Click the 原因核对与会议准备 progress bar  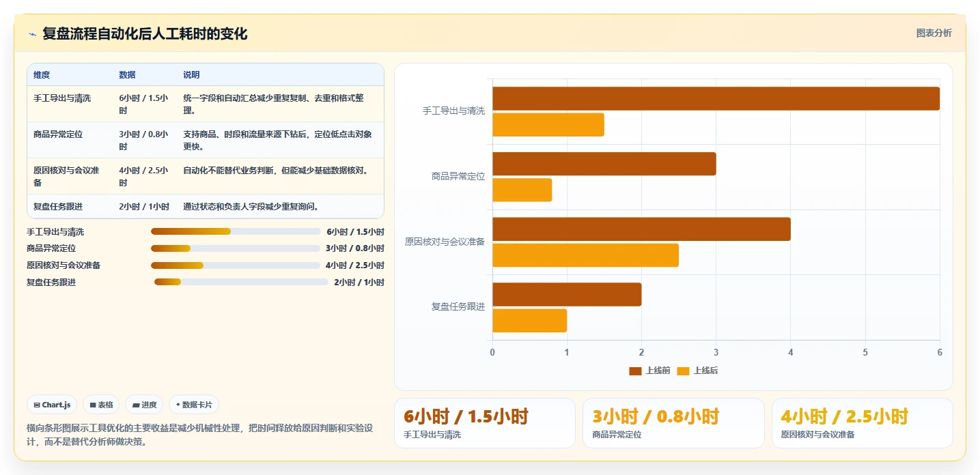(x=236, y=265)
